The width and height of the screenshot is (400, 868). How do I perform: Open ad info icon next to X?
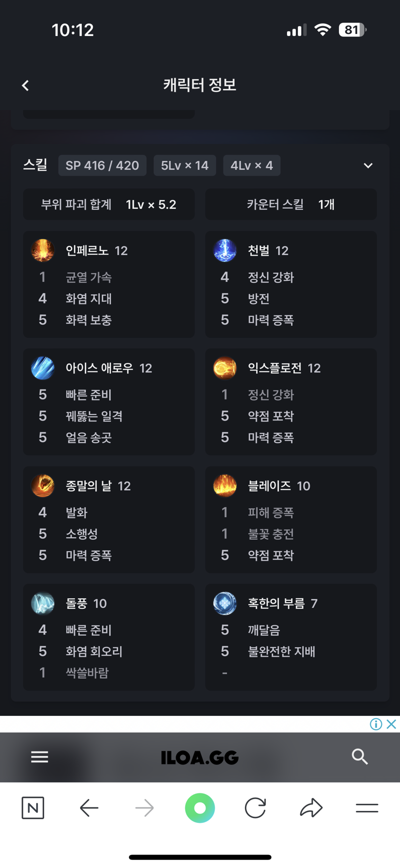point(376,724)
